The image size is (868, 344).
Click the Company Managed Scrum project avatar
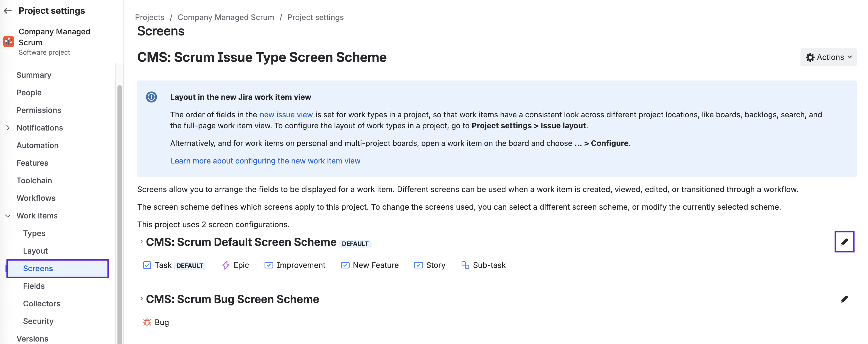[x=9, y=42]
